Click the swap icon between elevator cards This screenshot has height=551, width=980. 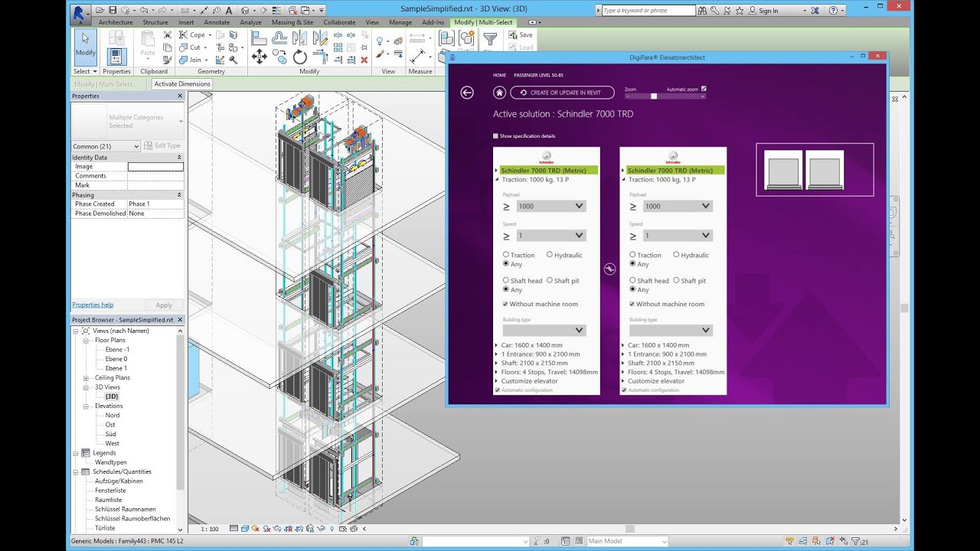[x=609, y=269]
